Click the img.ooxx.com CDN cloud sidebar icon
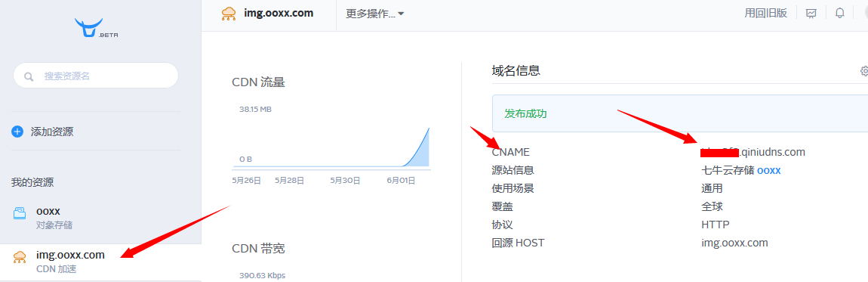Screen dimensions: 868x282 click(20, 256)
